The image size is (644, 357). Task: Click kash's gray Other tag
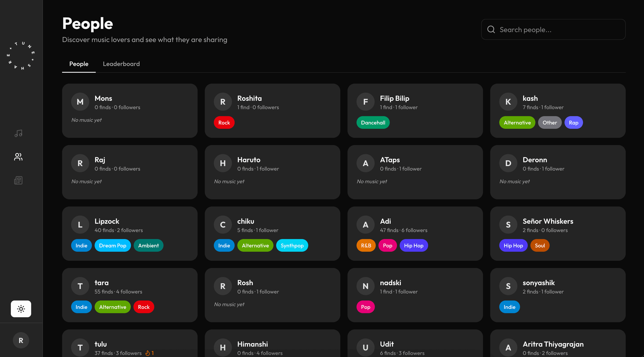tap(550, 123)
